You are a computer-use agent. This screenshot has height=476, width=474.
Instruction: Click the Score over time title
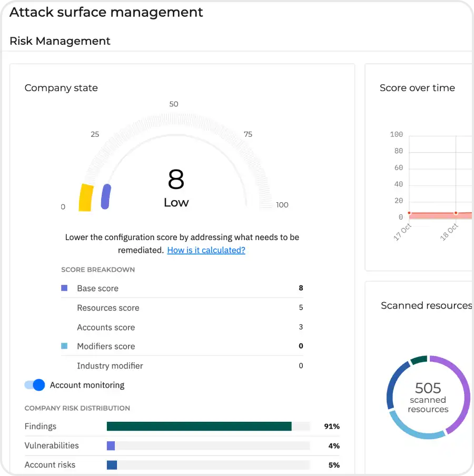coord(417,88)
